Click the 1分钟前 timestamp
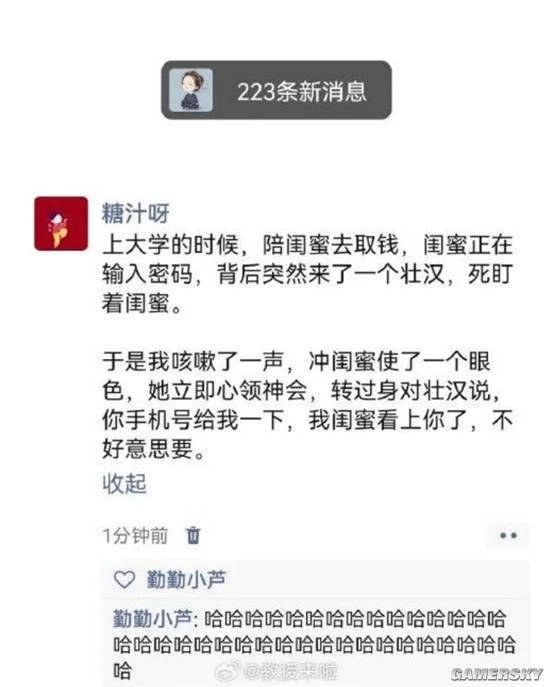The image size is (550, 687). pyautogui.click(x=135, y=535)
